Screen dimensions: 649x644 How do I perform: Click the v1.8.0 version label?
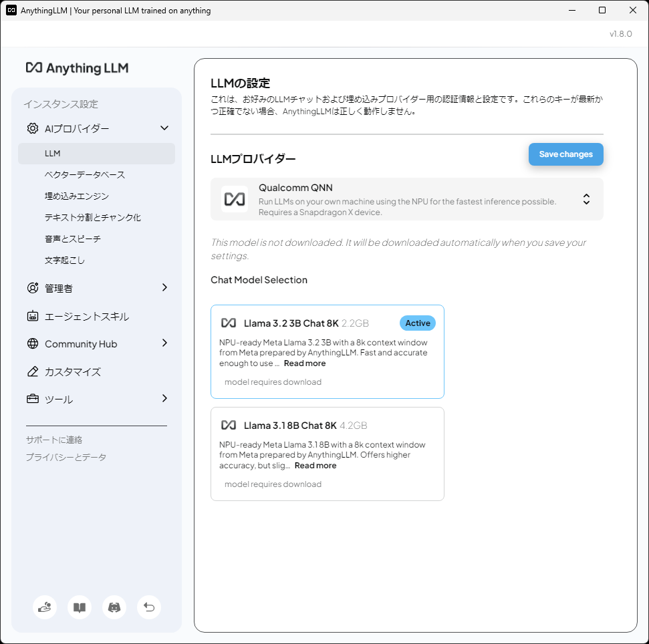621,33
